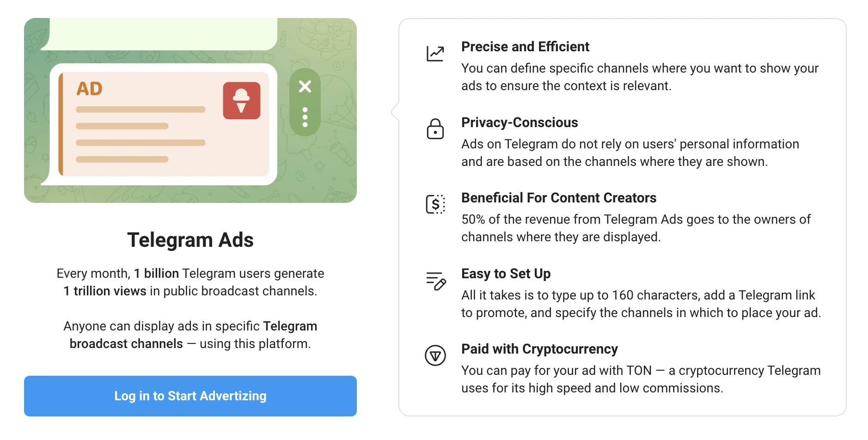Click the dollar sign revenue icon
868x440 pixels.
click(435, 204)
